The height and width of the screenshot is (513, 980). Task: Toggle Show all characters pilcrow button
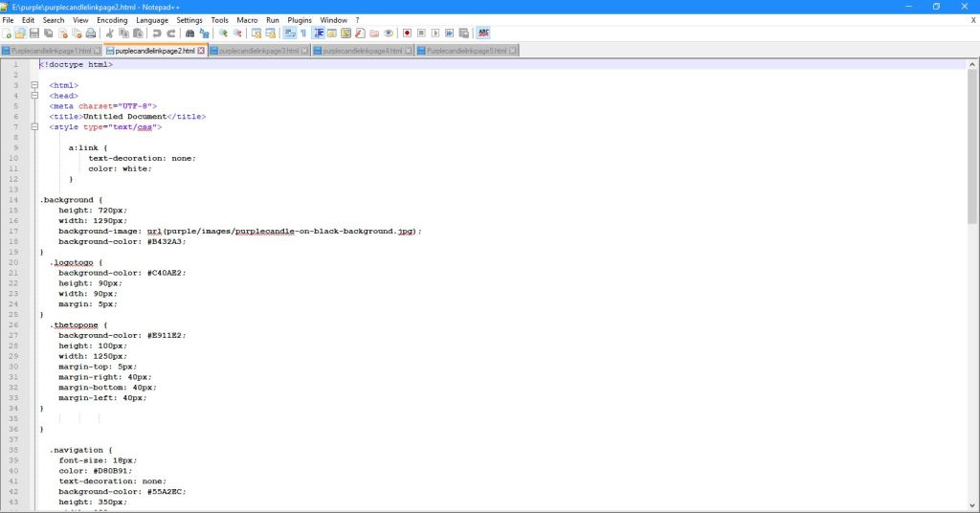click(x=303, y=33)
